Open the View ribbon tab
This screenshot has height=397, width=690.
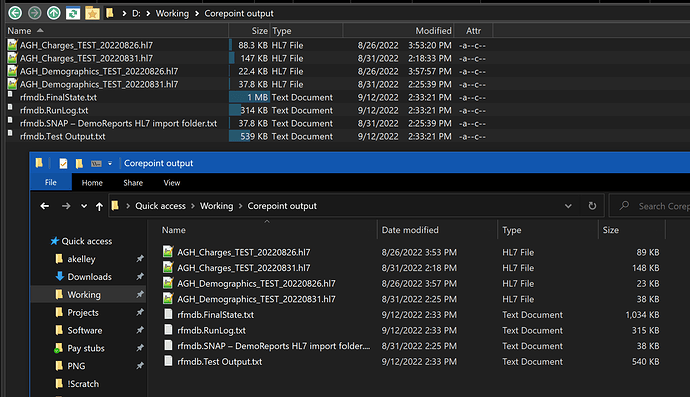(x=172, y=183)
